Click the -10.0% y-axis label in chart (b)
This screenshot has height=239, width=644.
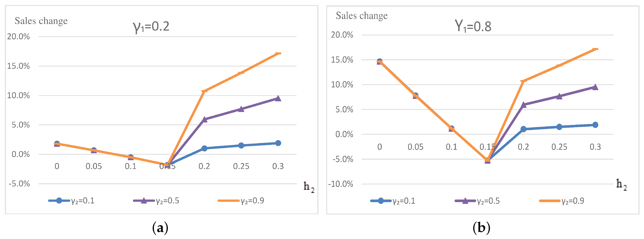coord(341,184)
